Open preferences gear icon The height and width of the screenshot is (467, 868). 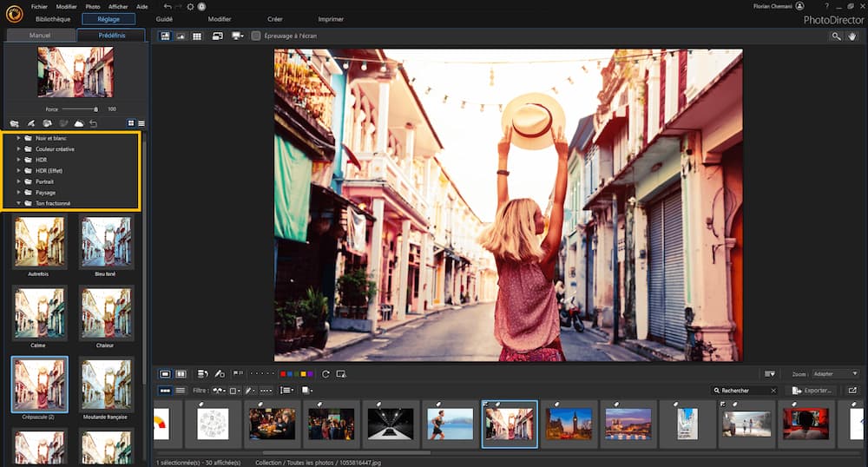click(x=190, y=7)
